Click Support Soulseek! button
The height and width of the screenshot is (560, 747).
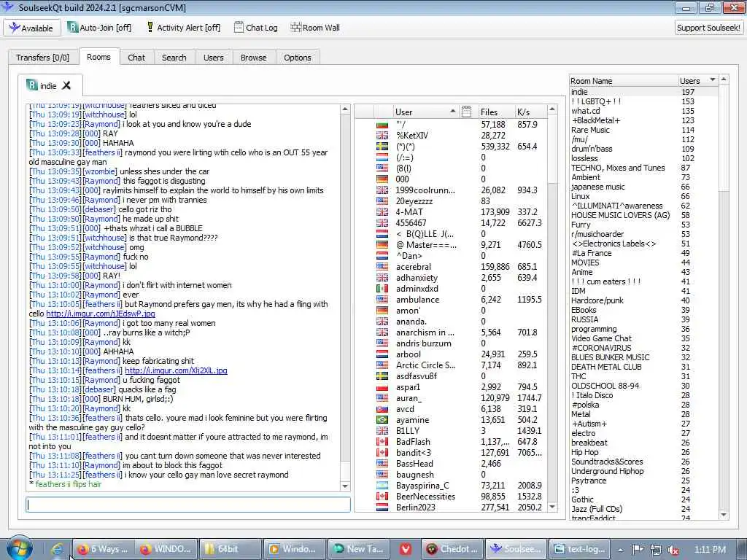point(708,28)
